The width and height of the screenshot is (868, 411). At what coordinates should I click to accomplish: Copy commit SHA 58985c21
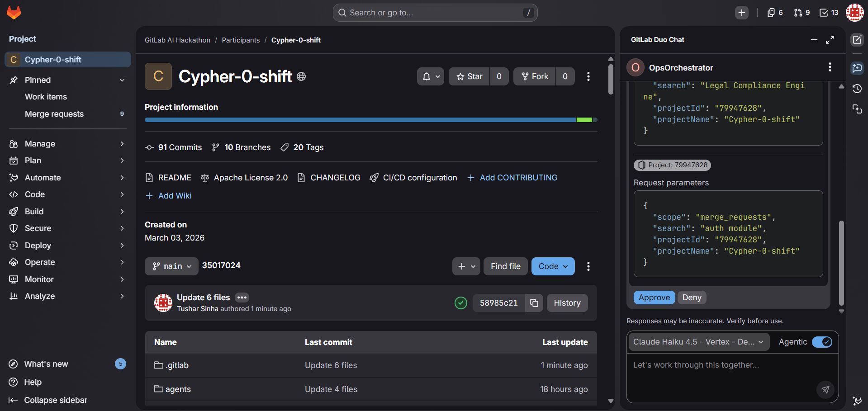tap(534, 303)
